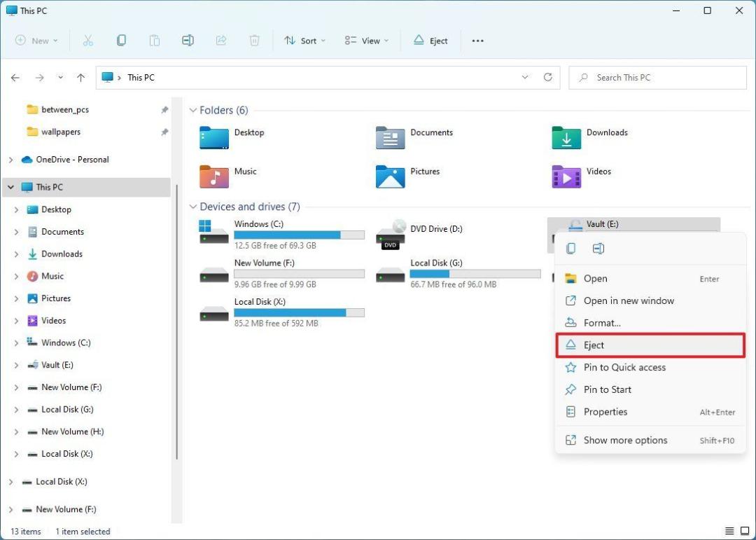This screenshot has width=756, height=540.
Task: Select the Pictures folder icon in Folders
Action: point(390,176)
